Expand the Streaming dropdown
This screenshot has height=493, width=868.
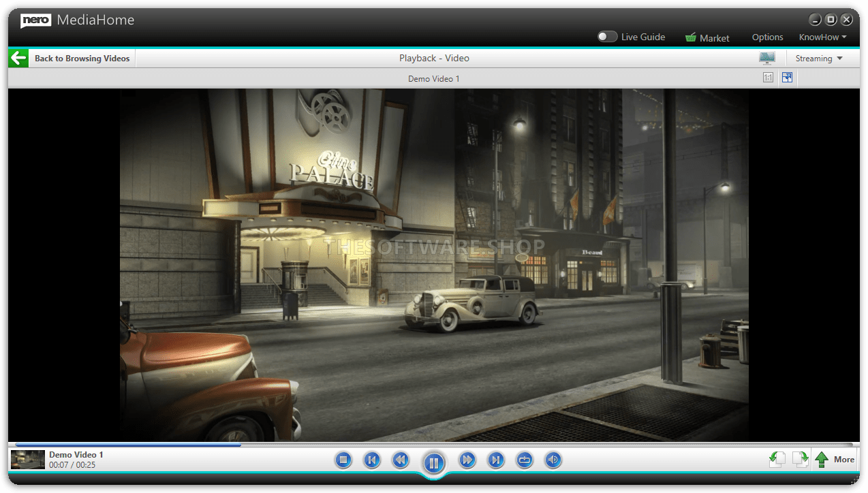(x=819, y=59)
